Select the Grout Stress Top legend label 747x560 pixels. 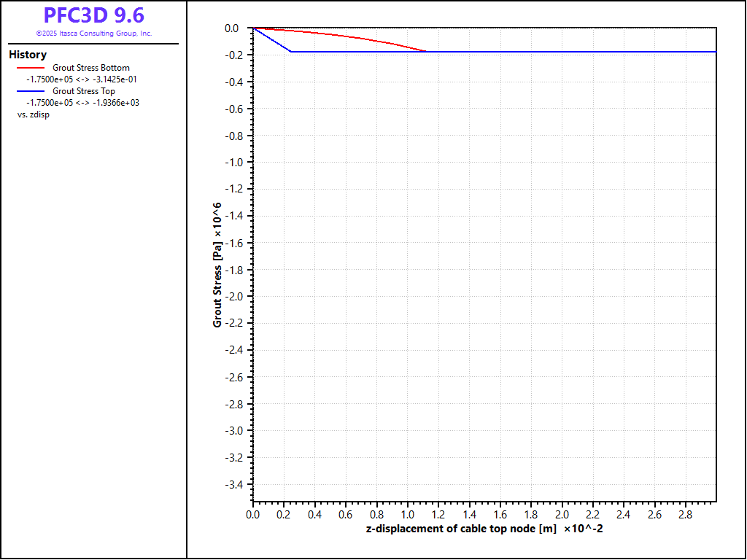click(x=83, y=91)
